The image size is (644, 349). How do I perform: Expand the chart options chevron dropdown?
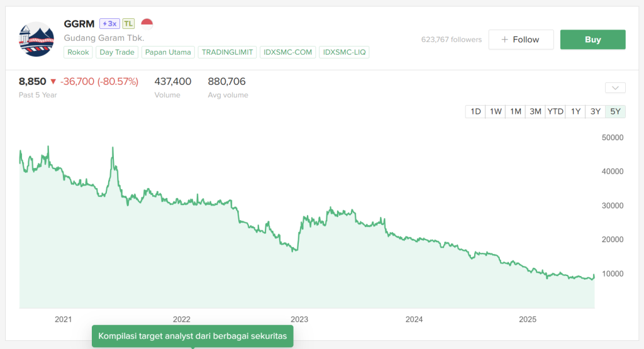[615, 88]
